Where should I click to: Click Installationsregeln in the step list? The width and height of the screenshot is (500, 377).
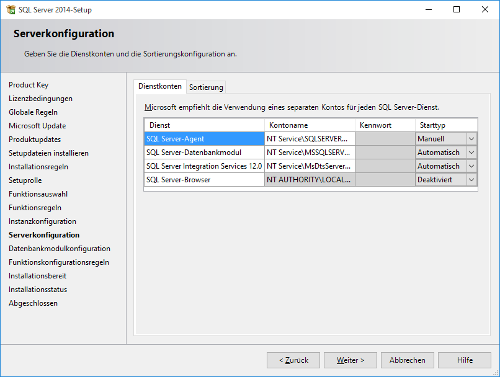(38, 167)
